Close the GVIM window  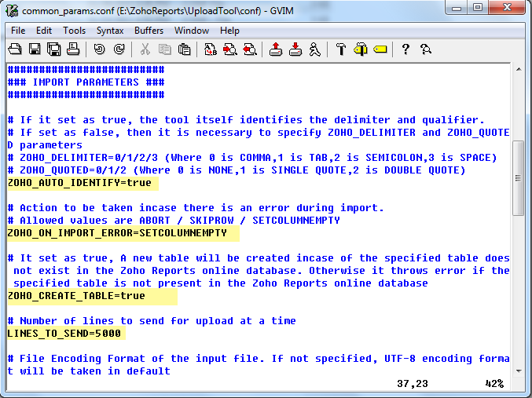[x=507, y=8]
